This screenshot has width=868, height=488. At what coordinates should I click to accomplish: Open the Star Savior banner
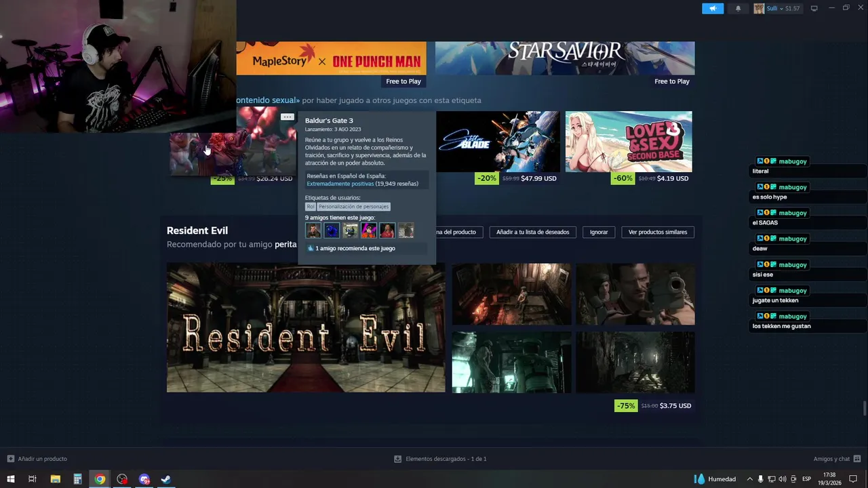click(x=565, y=58)
